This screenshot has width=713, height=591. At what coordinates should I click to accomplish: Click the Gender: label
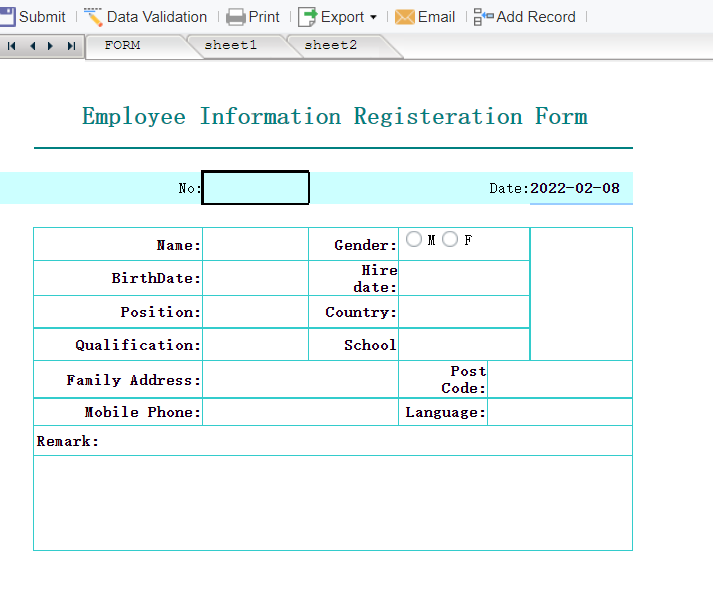click(x=366, y=245)
